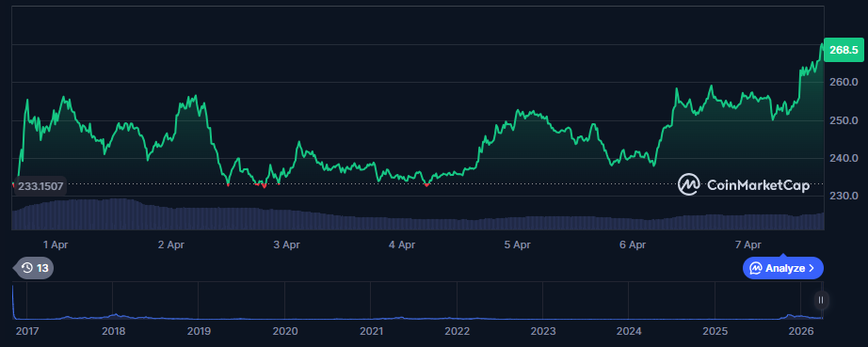Click the 3 Apr date label
The width and height of the screenshot is (868, 347).
(x=287, y=244)
